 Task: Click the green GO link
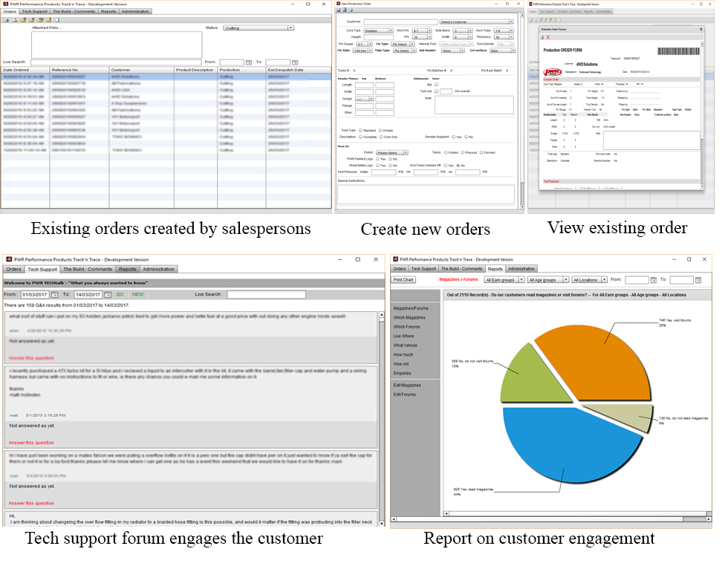(x=120, y=294)
